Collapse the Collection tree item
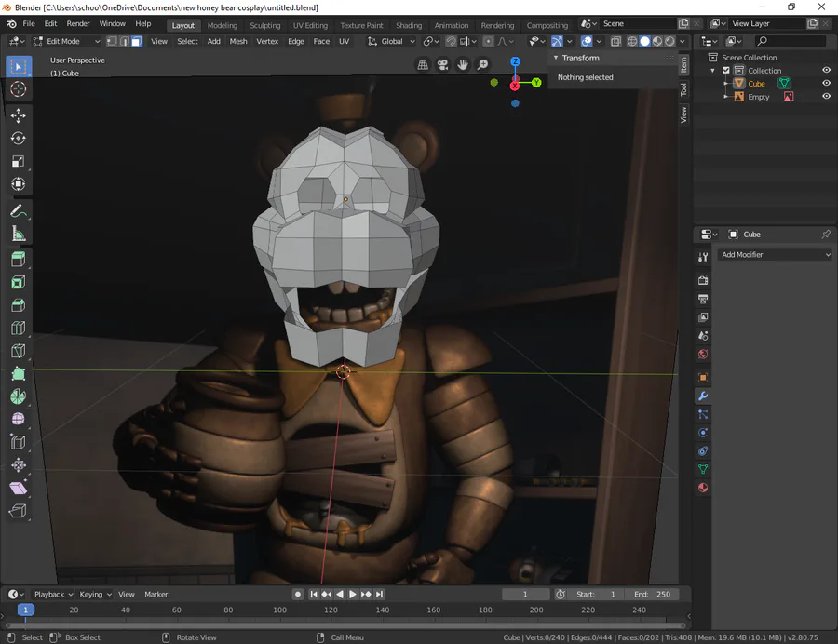Viewport: 838px width, 644px height. tap(712, 71)
